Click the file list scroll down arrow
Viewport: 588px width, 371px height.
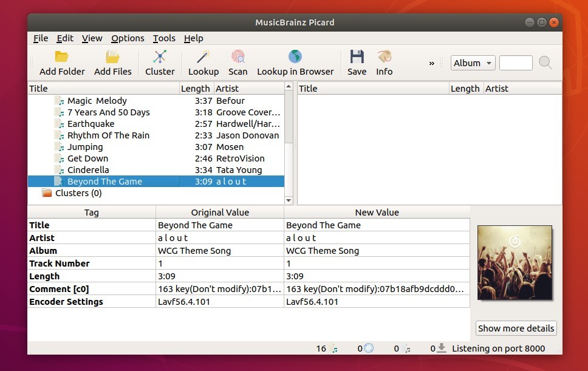tap(289, 200)
